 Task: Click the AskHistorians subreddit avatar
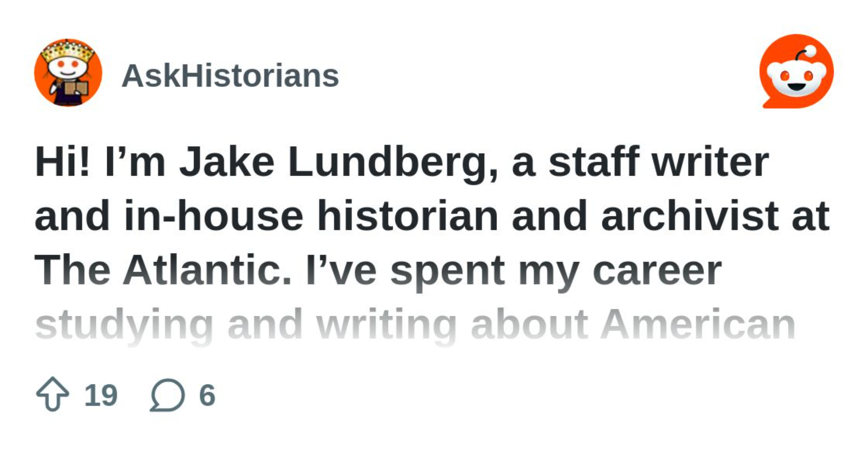pyautogui.click(x=68, y=72)
